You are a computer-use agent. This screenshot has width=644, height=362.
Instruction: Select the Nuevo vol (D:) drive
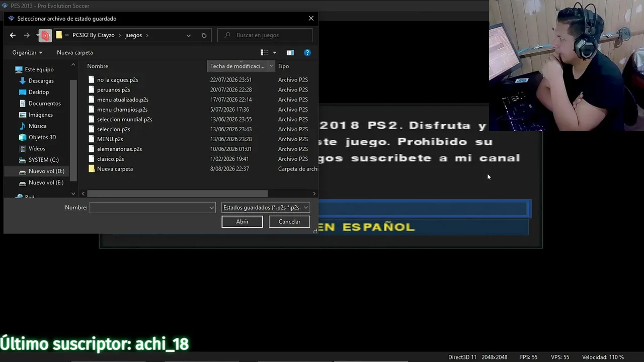tap(46, 171)
